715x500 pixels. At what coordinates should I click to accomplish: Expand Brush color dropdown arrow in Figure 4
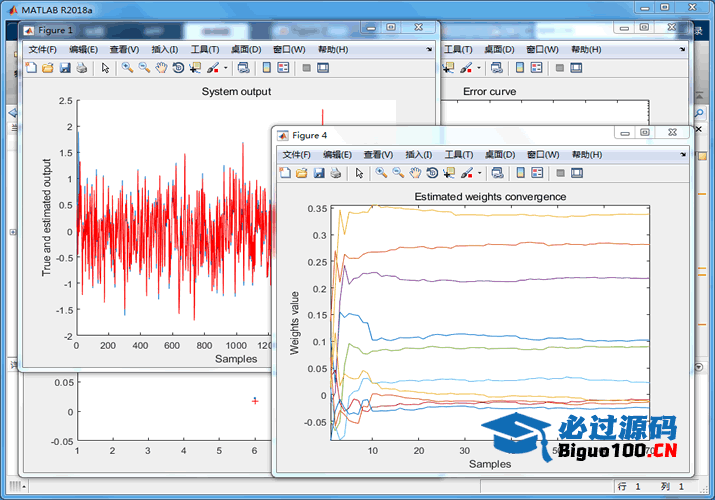point(479,173)
